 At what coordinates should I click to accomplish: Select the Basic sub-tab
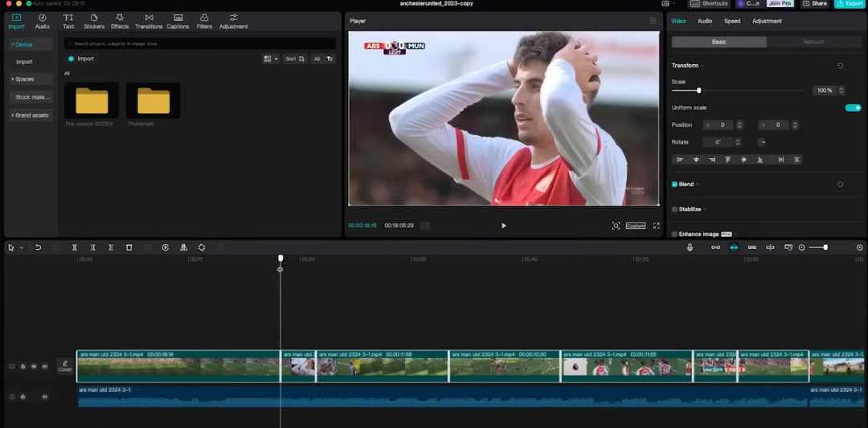point(719,42)
